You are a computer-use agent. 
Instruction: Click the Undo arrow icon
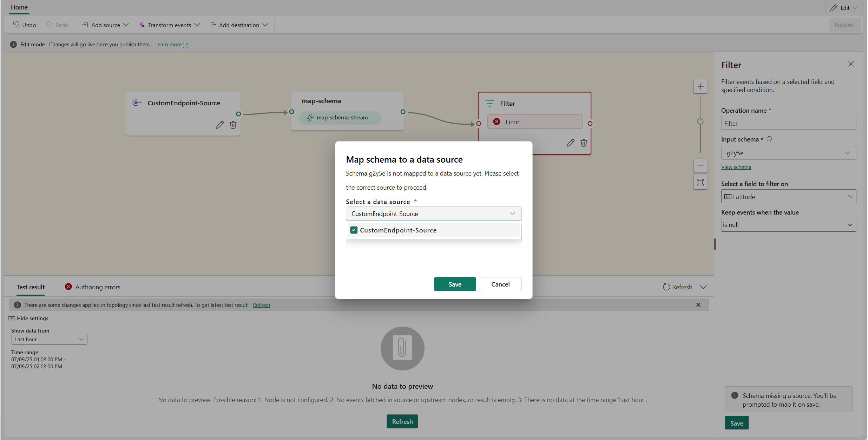[x=16, y=25]
